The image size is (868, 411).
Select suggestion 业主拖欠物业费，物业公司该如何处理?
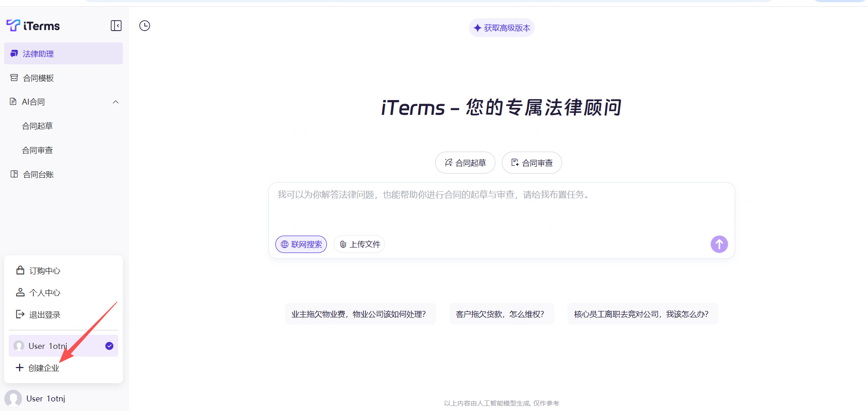coord(360,314)
